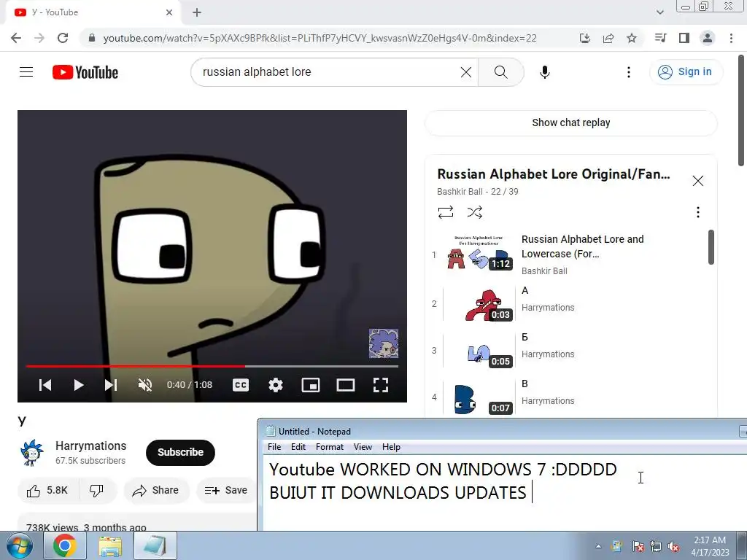Expand tab search chevron in Chrome

pos(659,12)
